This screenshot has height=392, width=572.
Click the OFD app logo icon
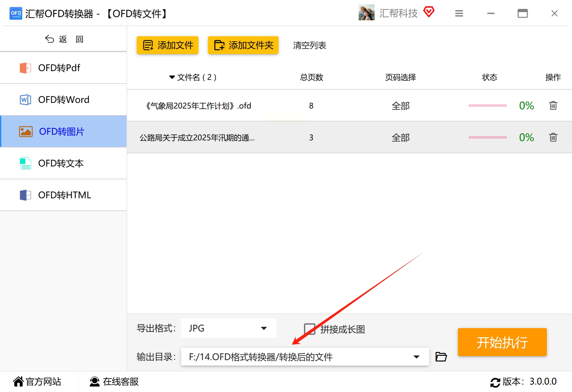pyautogui.click(x=16, y=13)
